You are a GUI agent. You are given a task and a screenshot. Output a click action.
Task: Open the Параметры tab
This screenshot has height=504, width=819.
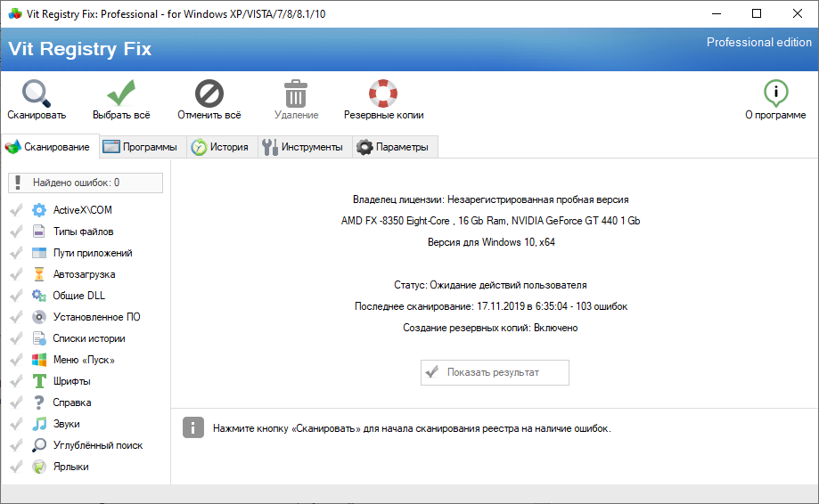[x=395, y=147]
